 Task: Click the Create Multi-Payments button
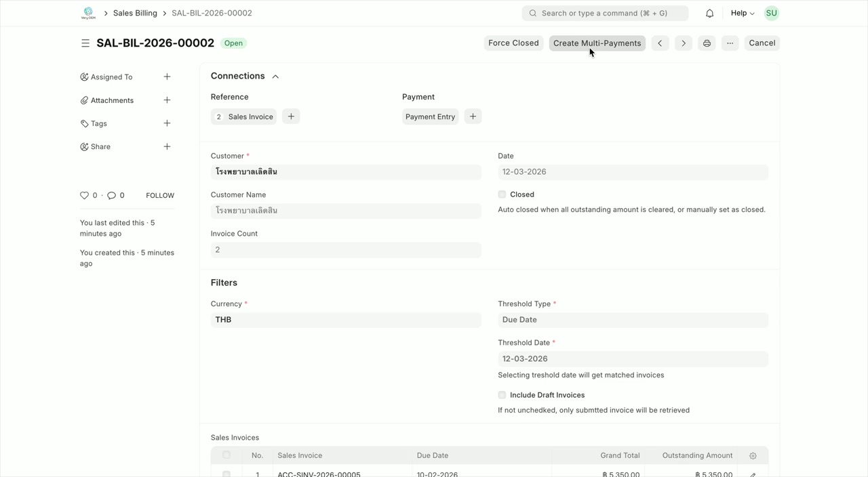pos(597,43)
